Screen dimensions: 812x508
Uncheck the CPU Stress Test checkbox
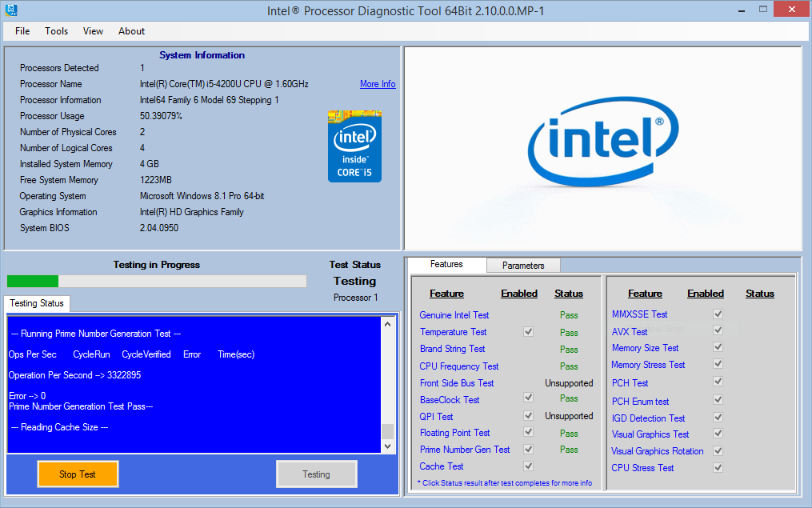coord(718,468)
